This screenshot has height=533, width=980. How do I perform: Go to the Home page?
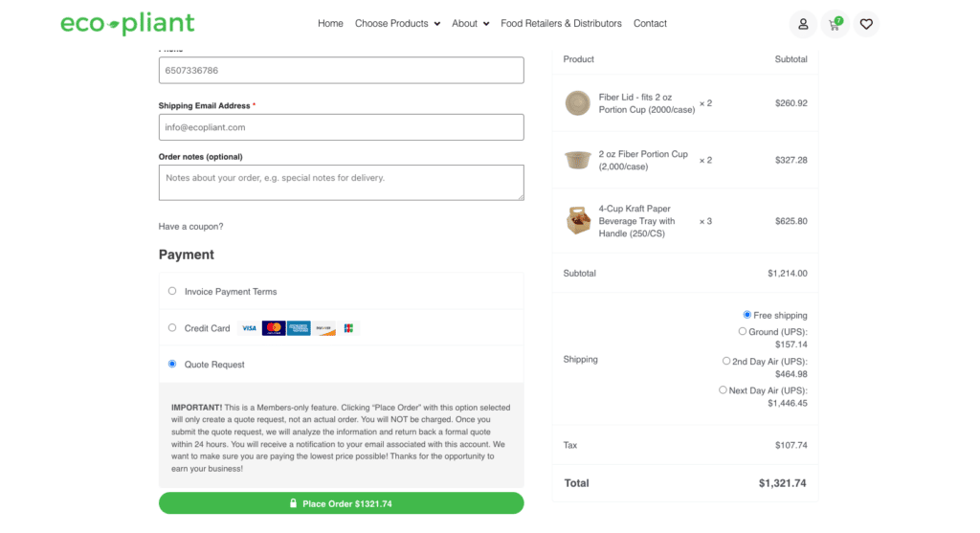point(330,24)
